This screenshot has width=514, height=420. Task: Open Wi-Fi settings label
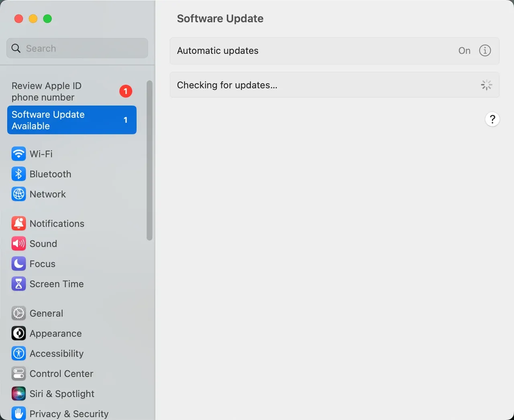[41, 154]
